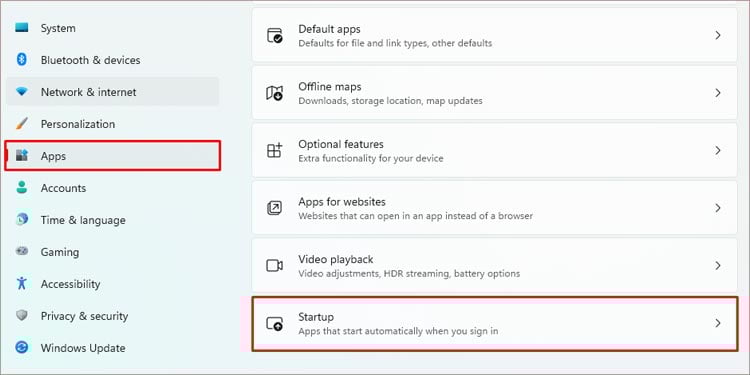Click the Startup apps icon

275,324
